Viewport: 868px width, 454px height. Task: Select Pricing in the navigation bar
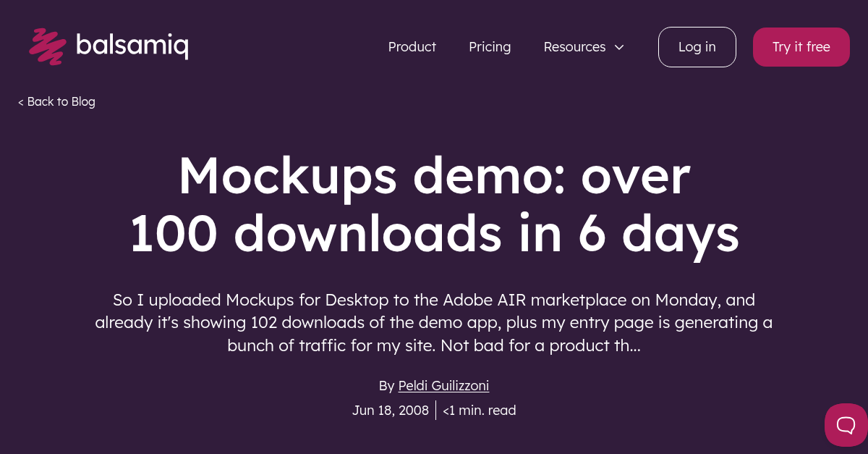(490, 46)
